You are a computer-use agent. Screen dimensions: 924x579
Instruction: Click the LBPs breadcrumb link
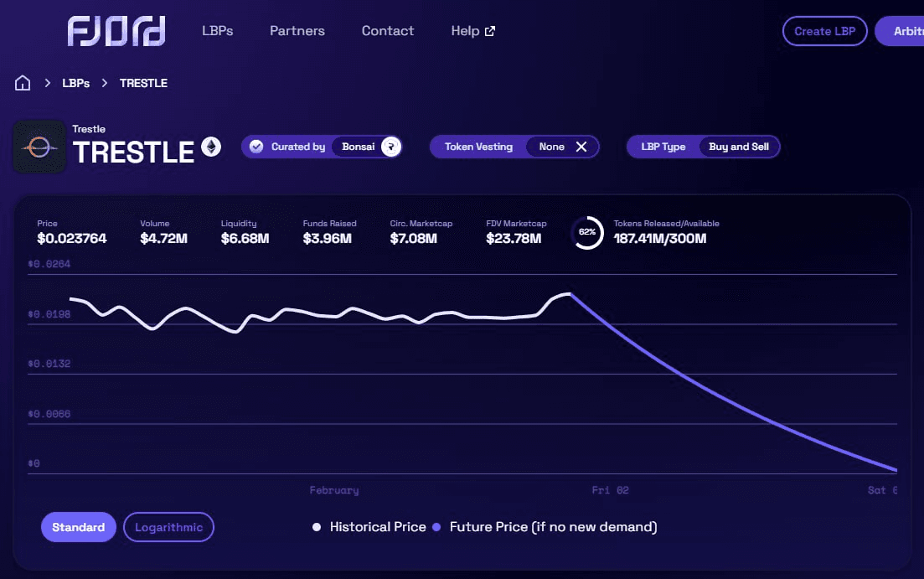(x=75, y=83)
